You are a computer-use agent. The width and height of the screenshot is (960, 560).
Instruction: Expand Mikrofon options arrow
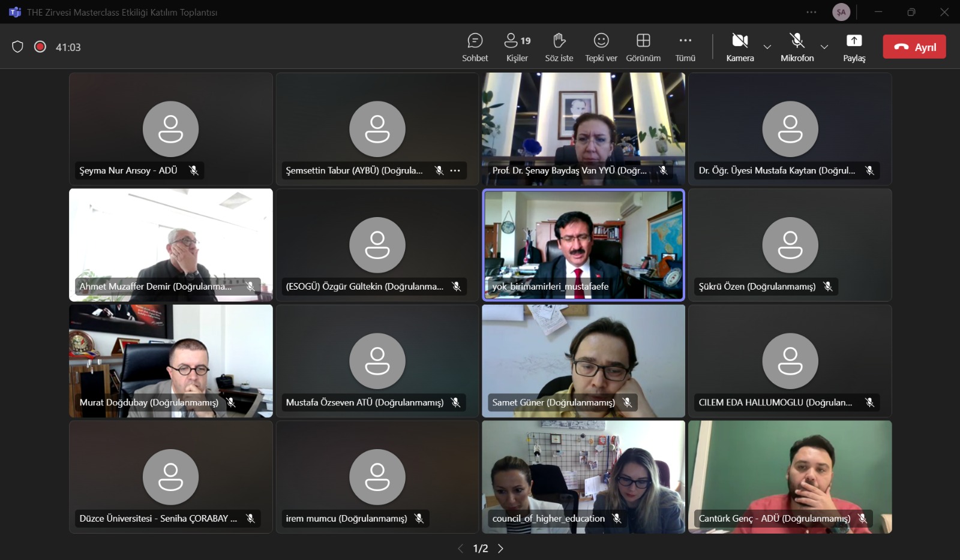point(824,47)
